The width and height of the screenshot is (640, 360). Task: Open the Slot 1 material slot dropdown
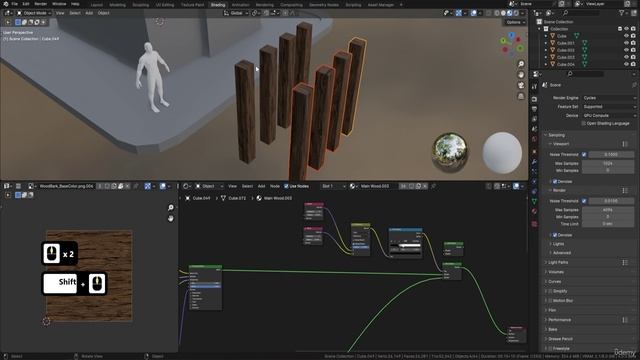[x=333, y=186]
